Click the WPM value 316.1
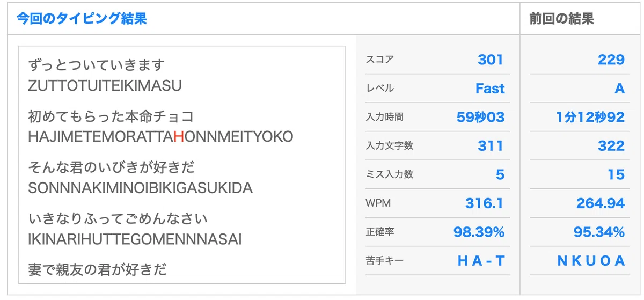 coord(484,203)
